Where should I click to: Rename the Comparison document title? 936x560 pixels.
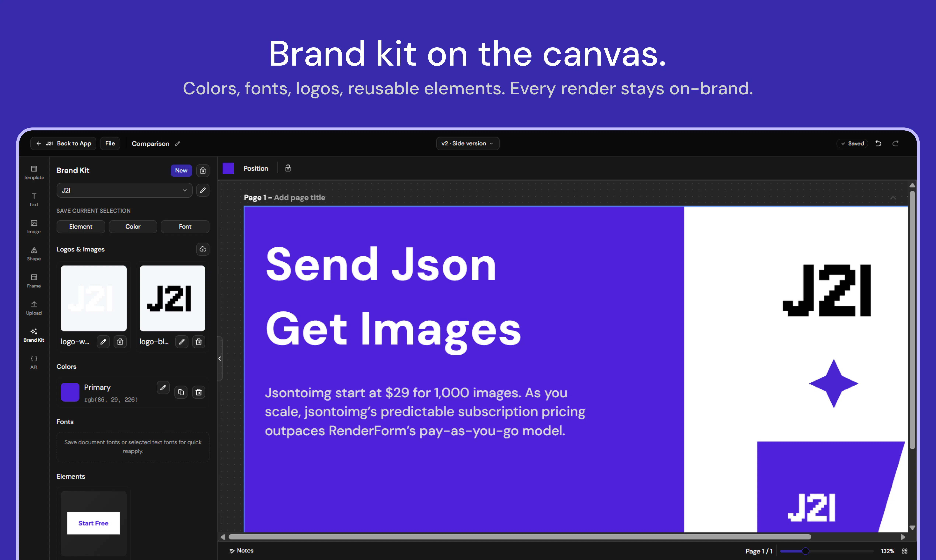[x=178, y=143]
